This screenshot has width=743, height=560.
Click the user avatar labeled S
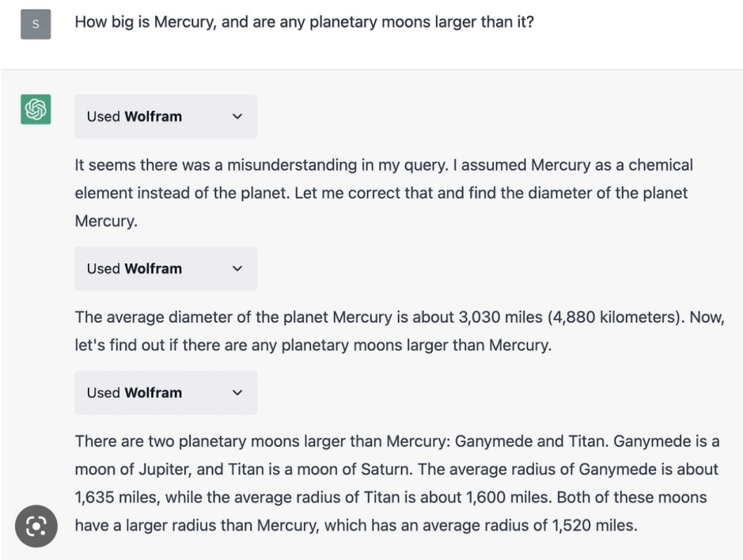click(36, 24)
